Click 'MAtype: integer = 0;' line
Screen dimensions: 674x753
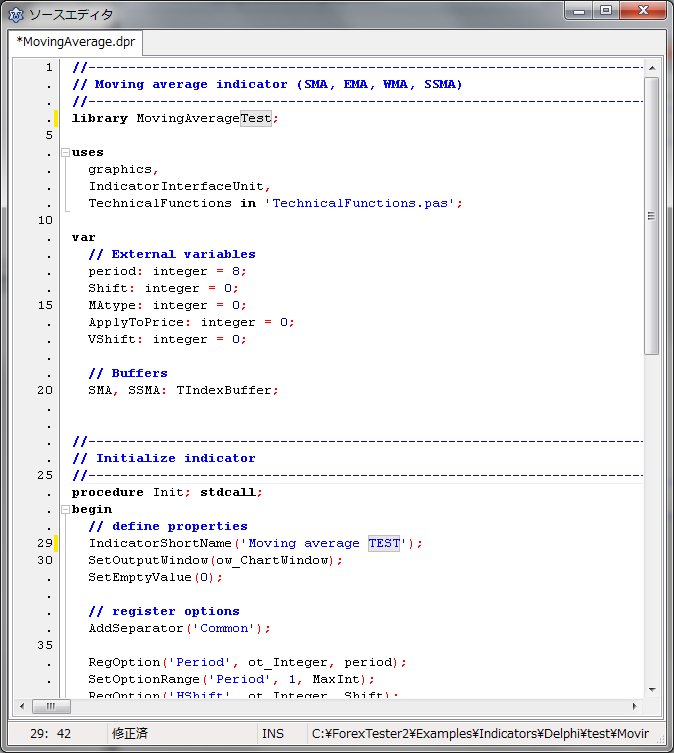pos(167,305)
